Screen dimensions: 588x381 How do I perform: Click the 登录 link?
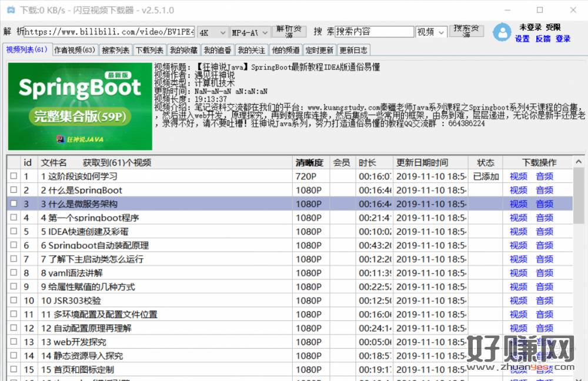(563, 39)
